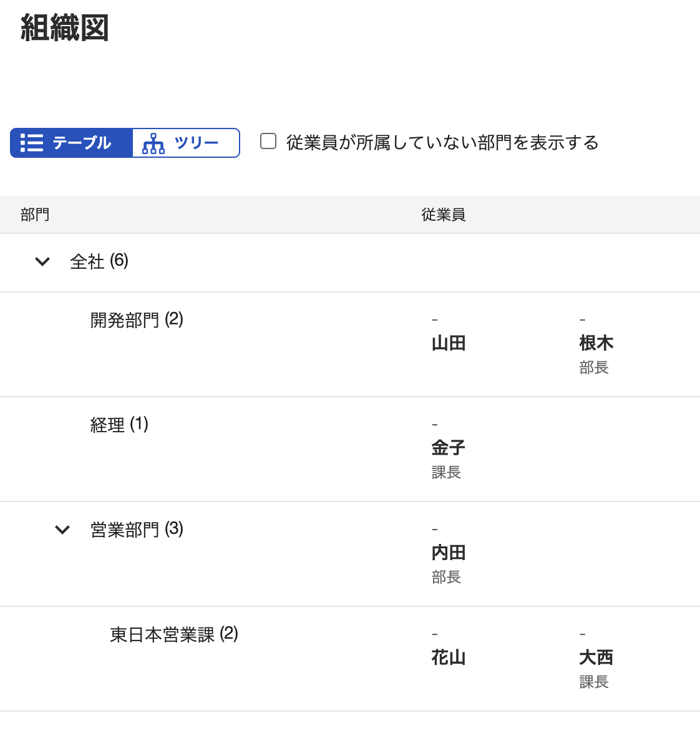Select the 営業部門 (3) department

137,530
